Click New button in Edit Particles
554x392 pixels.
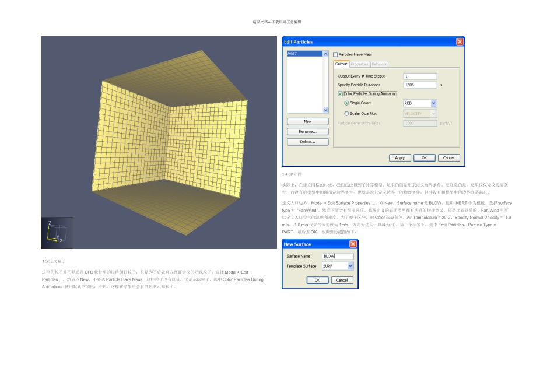tap(308, 121)
